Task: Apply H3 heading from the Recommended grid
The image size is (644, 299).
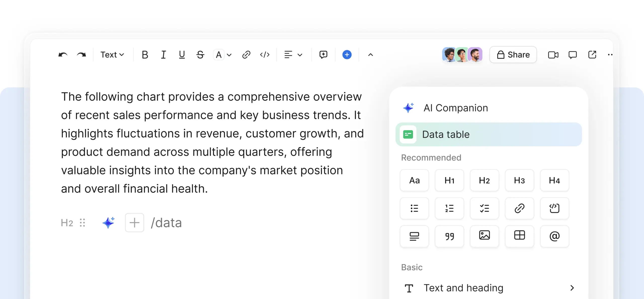Action: 519,180
